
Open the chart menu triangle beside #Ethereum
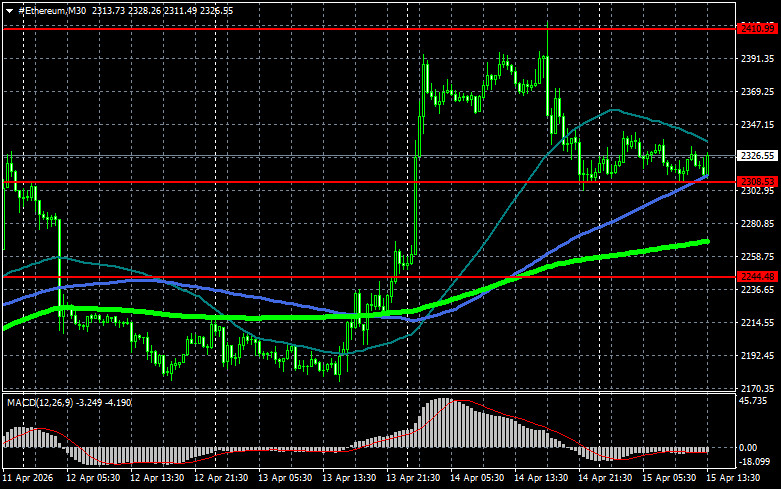click(9, 11)
